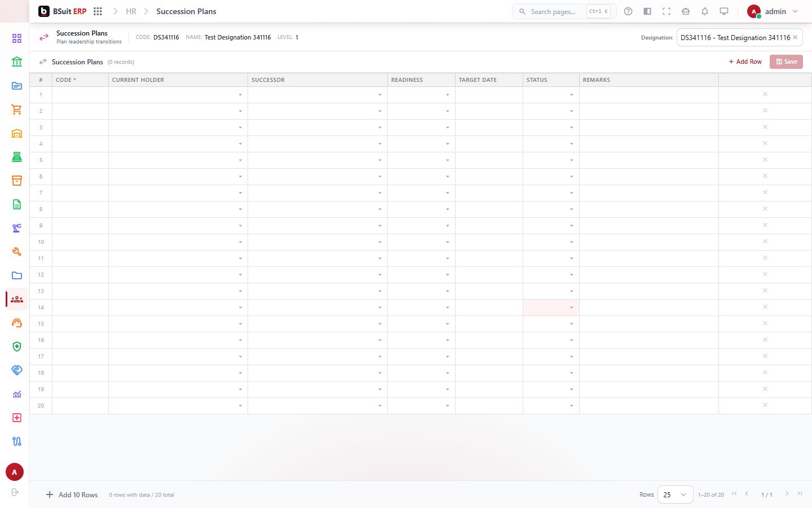
Task: Open the shopping cart module in sidebar
Action: click(17, 110)
